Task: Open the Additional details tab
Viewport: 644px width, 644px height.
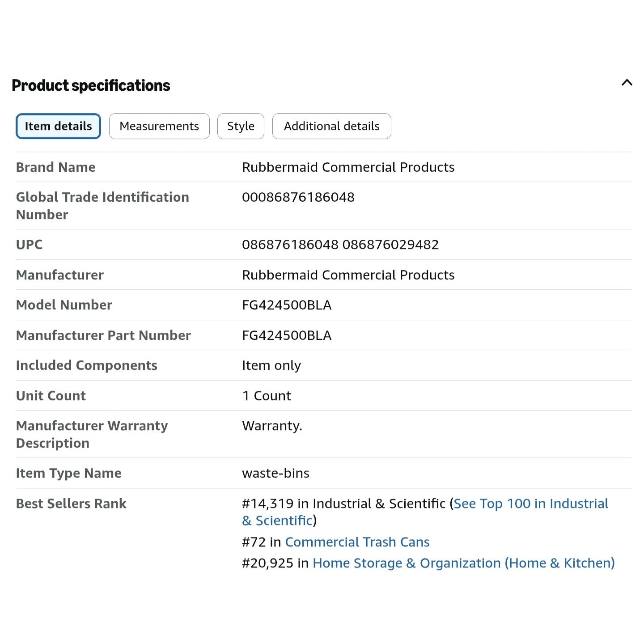Action: point(331,126)
